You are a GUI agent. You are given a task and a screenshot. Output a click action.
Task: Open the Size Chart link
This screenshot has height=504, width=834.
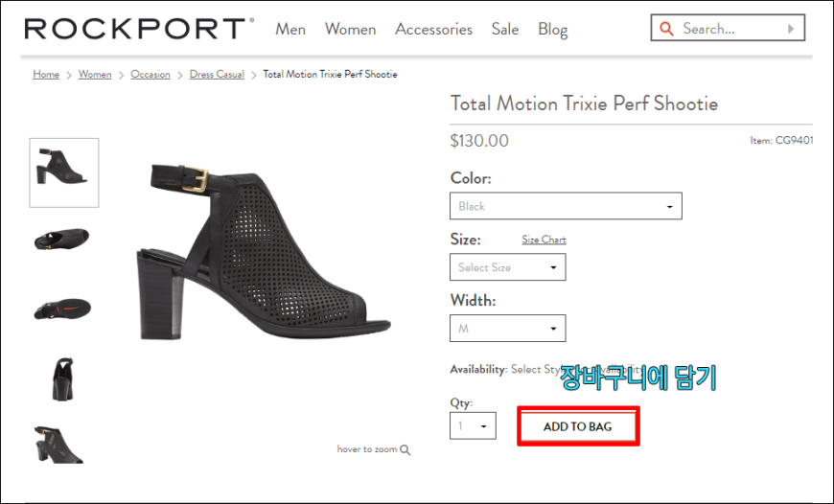tap(544, 240)
